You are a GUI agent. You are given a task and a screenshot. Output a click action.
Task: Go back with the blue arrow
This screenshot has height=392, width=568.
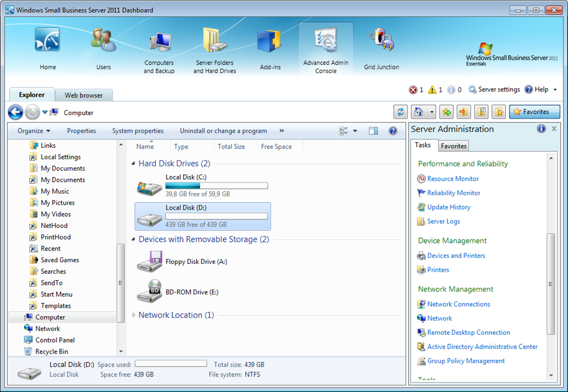pos(16,112)
